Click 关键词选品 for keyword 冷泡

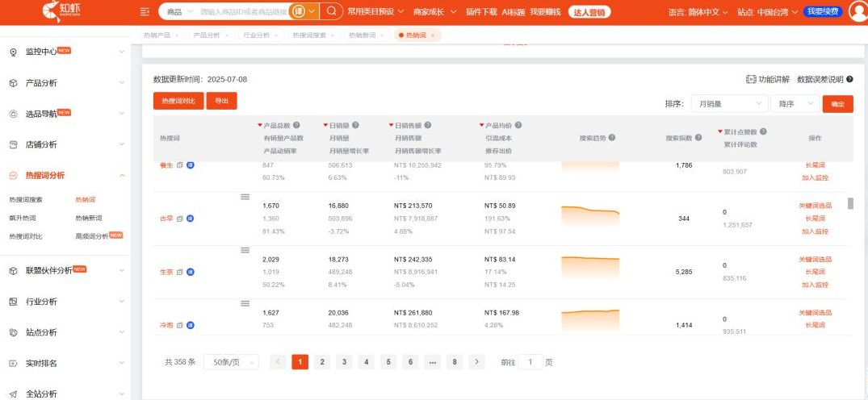pyautogui.click(x=815, y=313)
